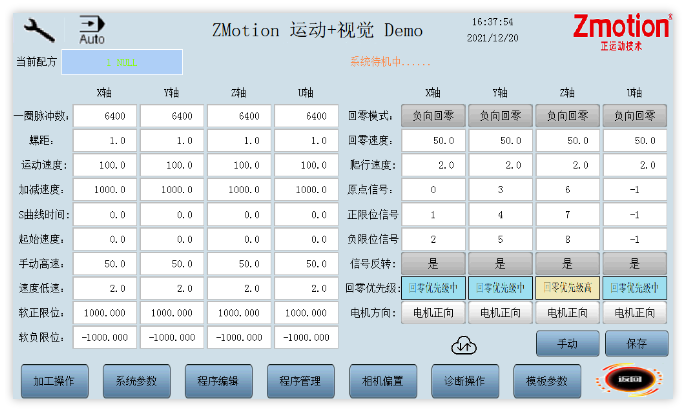685x413 pixels.
Task: Open the 诊断操作 page
Action: click(x=465, y=381)
